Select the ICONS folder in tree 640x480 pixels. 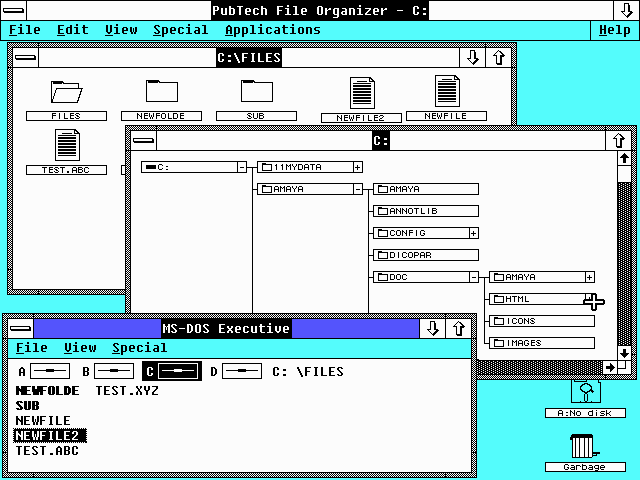pyautogui.click(x=542, y=321)
